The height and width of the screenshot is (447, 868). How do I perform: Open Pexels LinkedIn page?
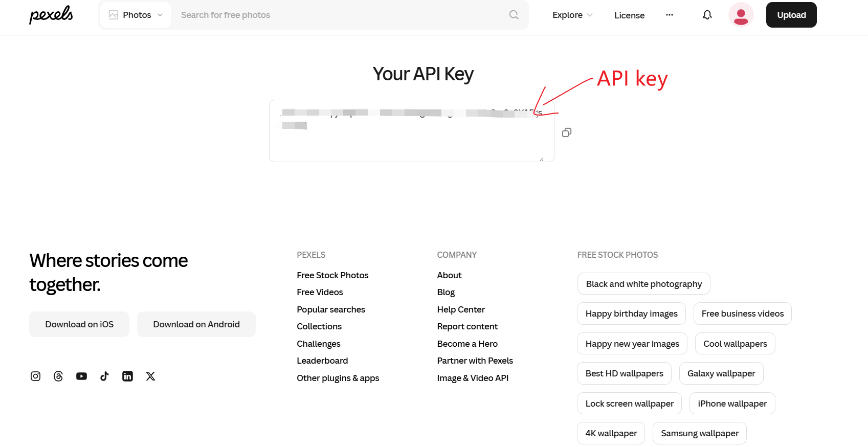[x=127, y=376]
